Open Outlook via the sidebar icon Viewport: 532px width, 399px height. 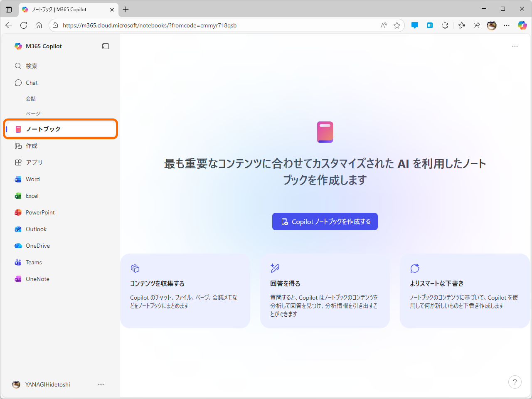pyautogui.click(x=34, y=229)
